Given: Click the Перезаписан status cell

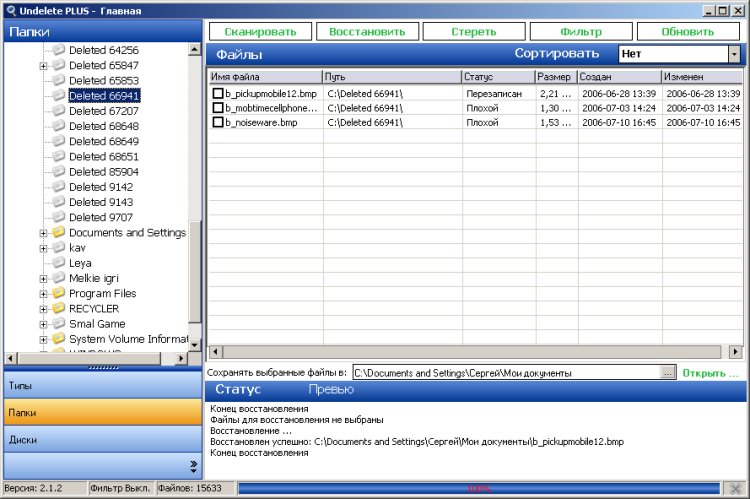Looking at the screenshot, I should [x=494, y=94].
